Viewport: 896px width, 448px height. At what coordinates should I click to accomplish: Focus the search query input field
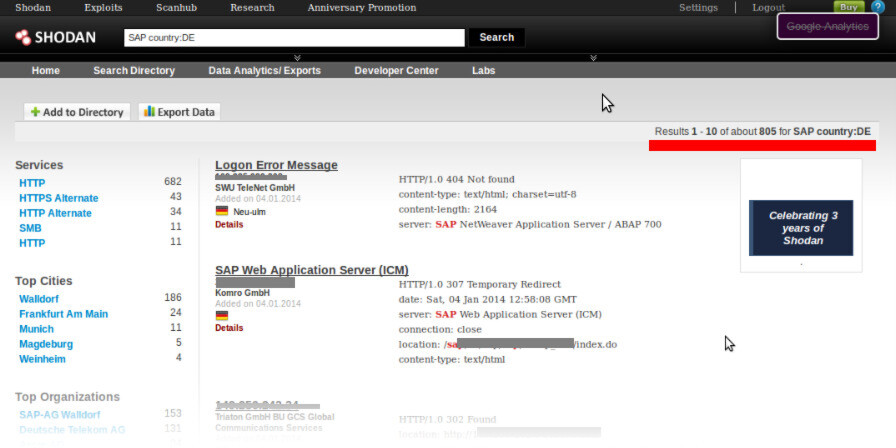point(294,38)
